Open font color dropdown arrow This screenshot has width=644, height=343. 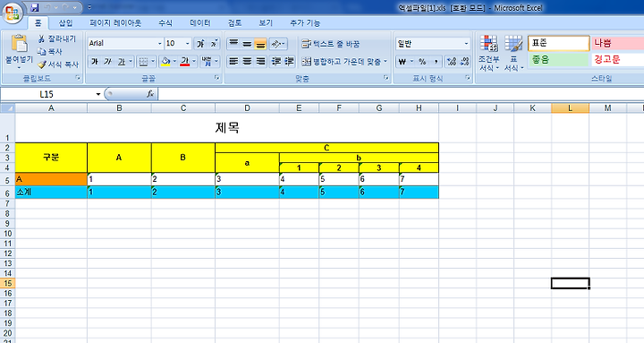click(194, 62)
